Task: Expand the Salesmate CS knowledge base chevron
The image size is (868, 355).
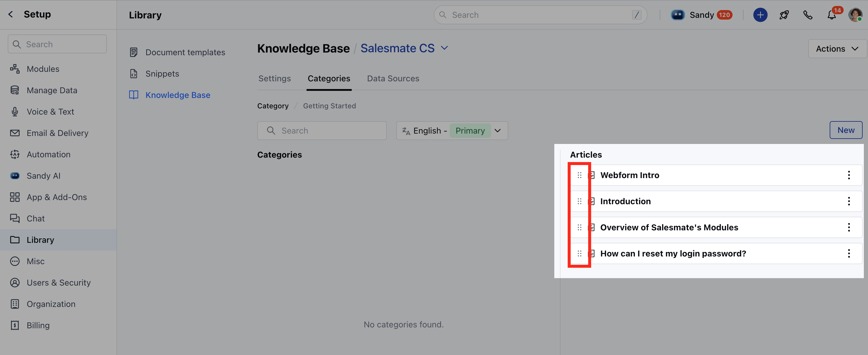Action: 444,48
